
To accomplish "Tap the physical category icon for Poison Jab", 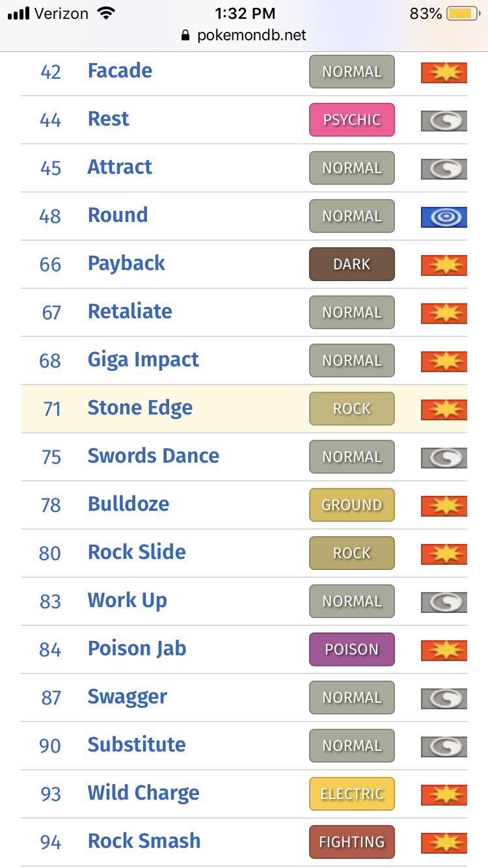I will point(444,649).
